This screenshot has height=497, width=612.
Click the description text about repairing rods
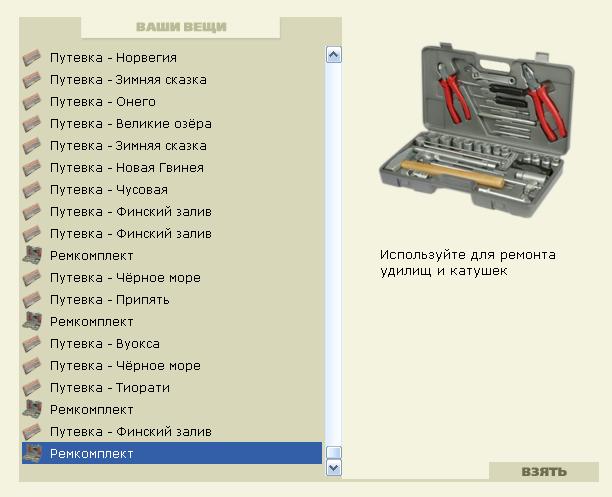point(467,263)
